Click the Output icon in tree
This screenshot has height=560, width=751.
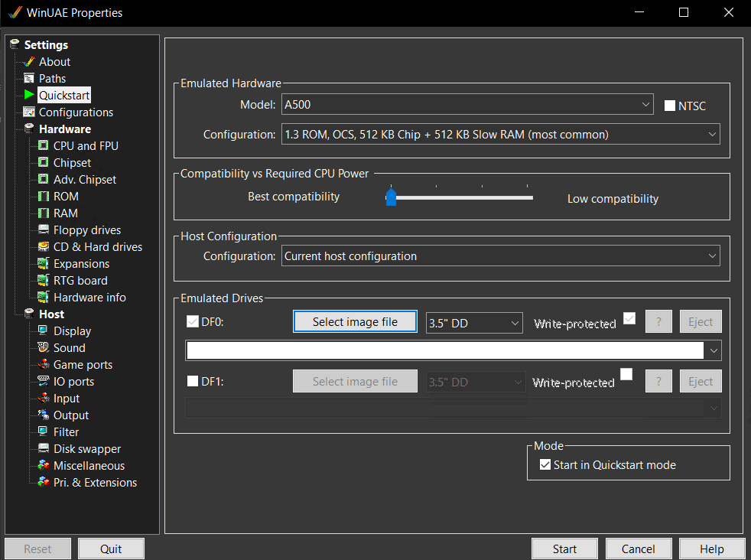[43, 415]
